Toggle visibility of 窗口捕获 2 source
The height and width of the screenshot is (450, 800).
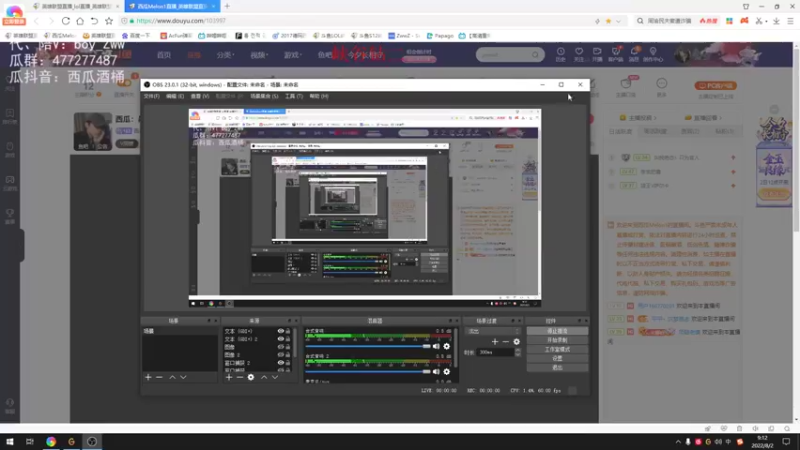point(281,363)
